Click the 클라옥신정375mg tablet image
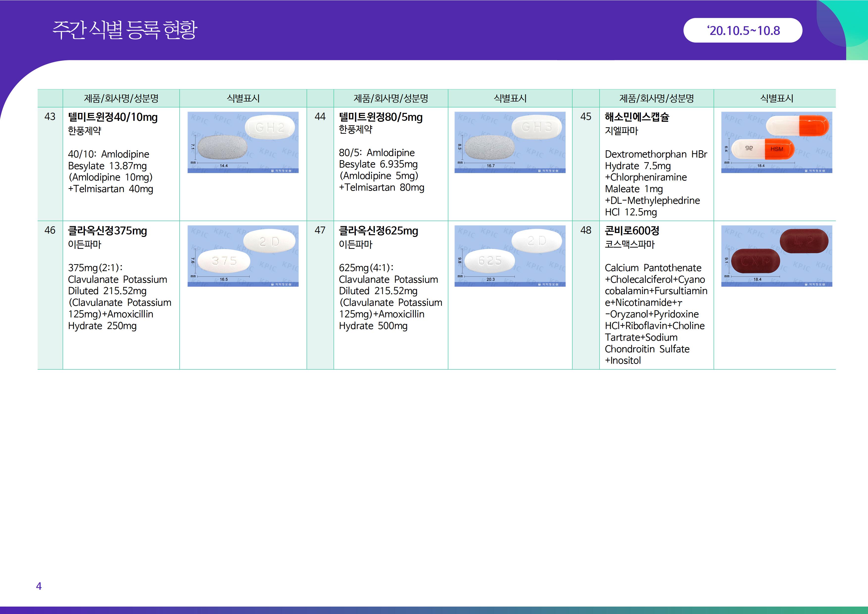 tap(243, 256)
